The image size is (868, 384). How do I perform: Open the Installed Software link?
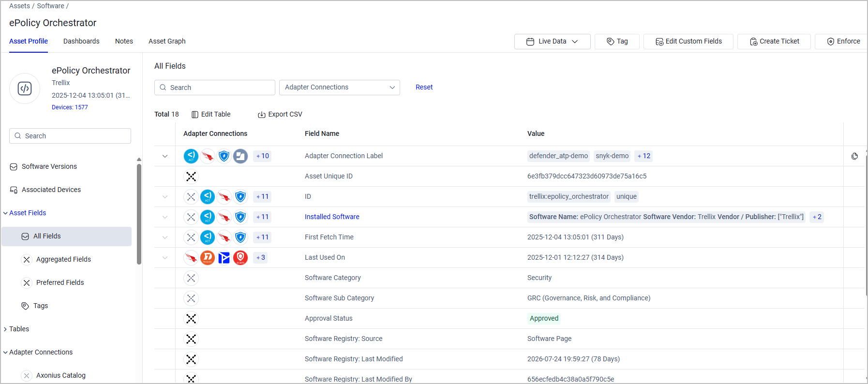coord(332,217)
